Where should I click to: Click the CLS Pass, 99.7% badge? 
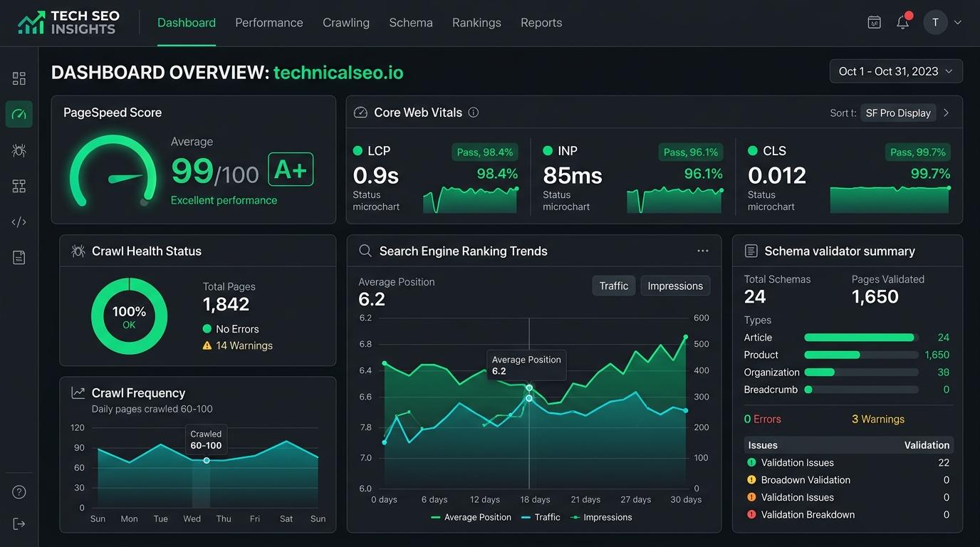click(x=918, y=152)
